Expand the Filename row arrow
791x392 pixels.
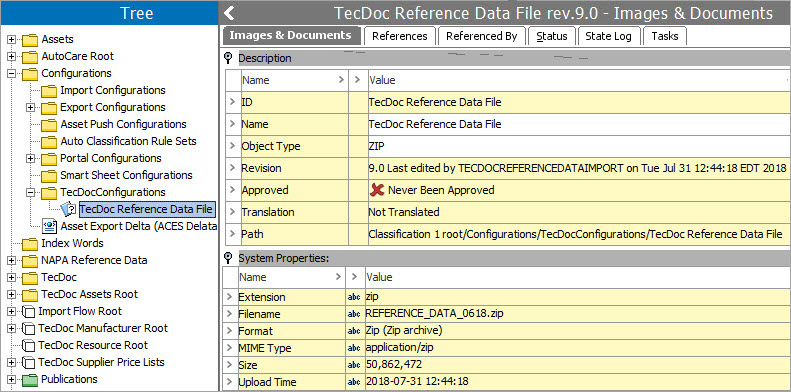pyautogui.click(x=230, y=314)
